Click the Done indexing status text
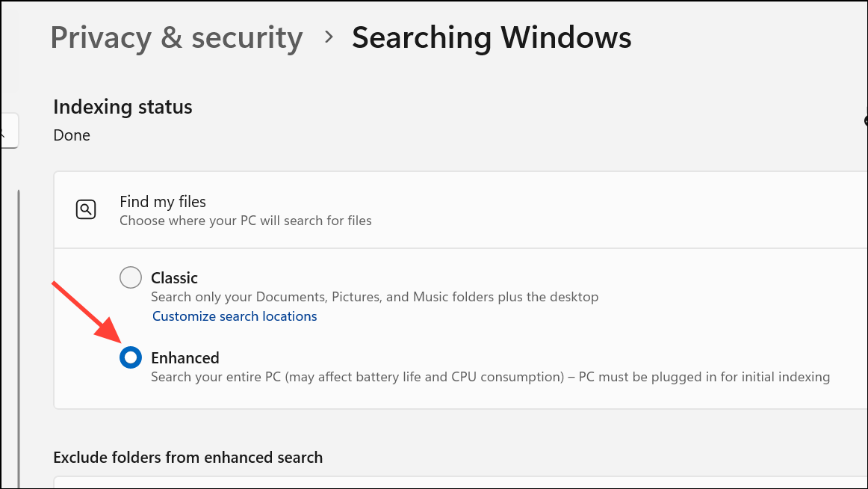 (x=72, y=135)
